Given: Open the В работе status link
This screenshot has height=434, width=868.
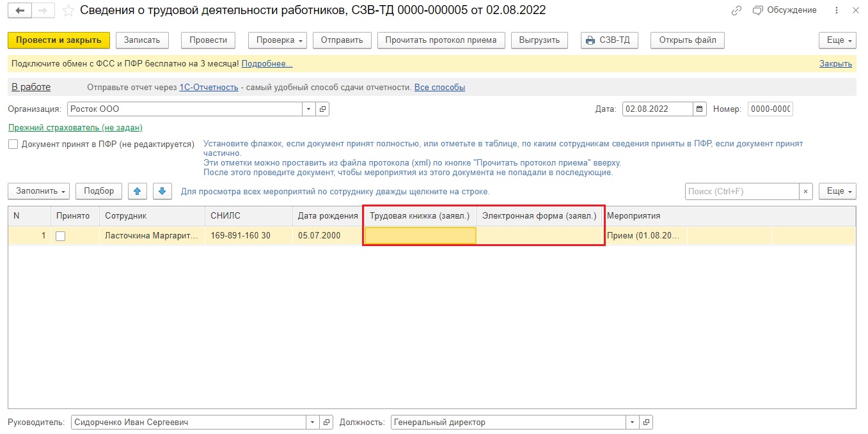Looking at the screenshot, I should point(31,87).
